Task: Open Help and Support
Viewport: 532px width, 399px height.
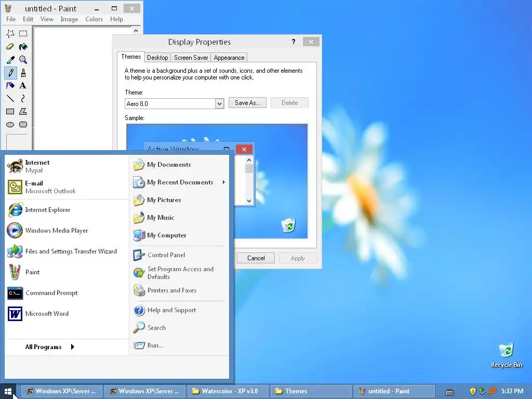Action: point(179,310)
